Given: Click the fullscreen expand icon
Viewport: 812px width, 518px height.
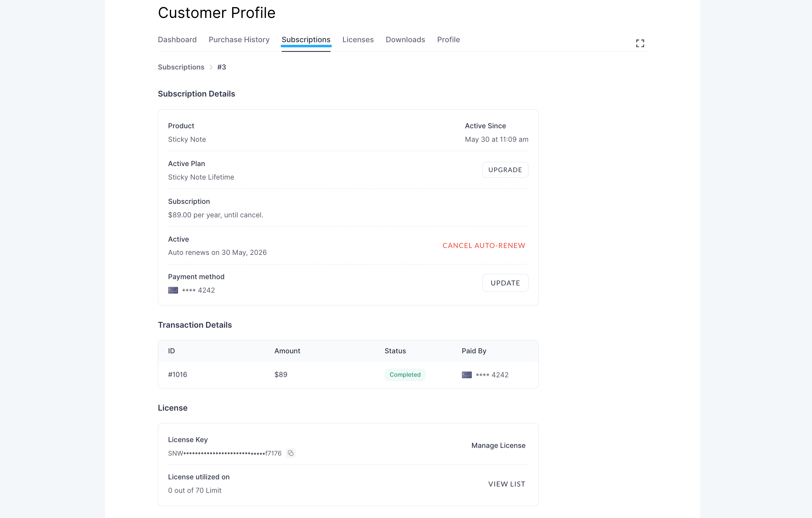Looking at the screenshot, I should pos(640,43).
